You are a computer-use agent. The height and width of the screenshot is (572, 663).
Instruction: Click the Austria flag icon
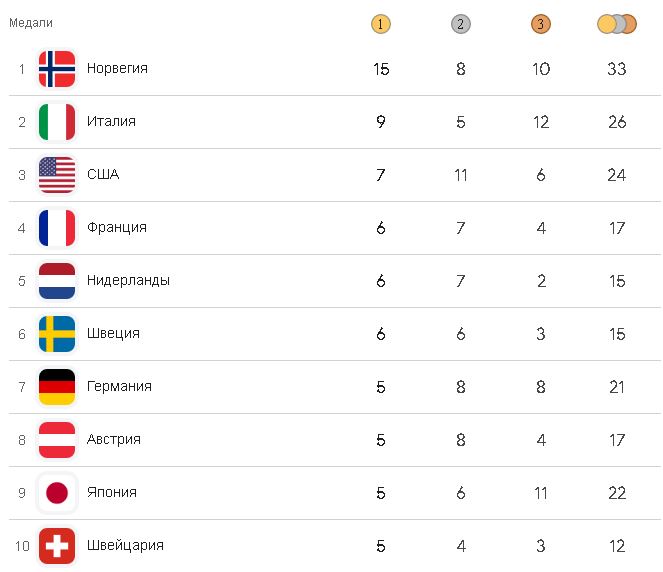57,439
